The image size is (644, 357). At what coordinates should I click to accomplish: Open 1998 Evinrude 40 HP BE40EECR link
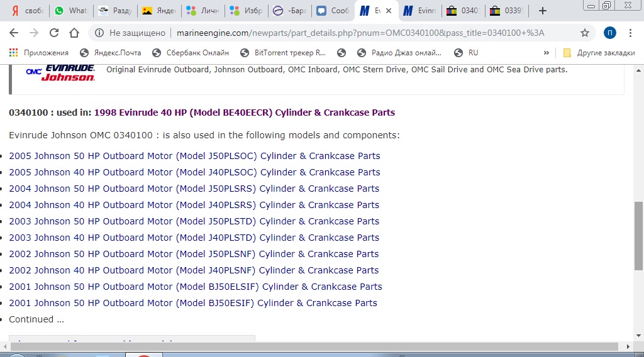point(244,113)
